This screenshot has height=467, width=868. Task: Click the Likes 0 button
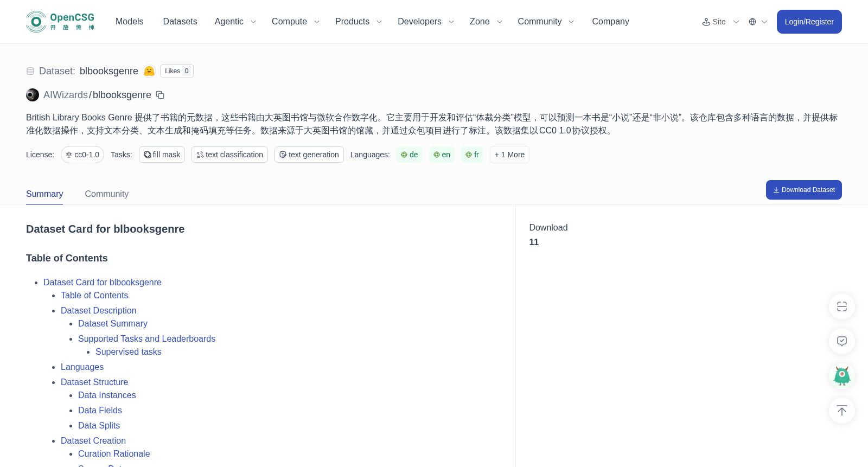coord(177,71)
